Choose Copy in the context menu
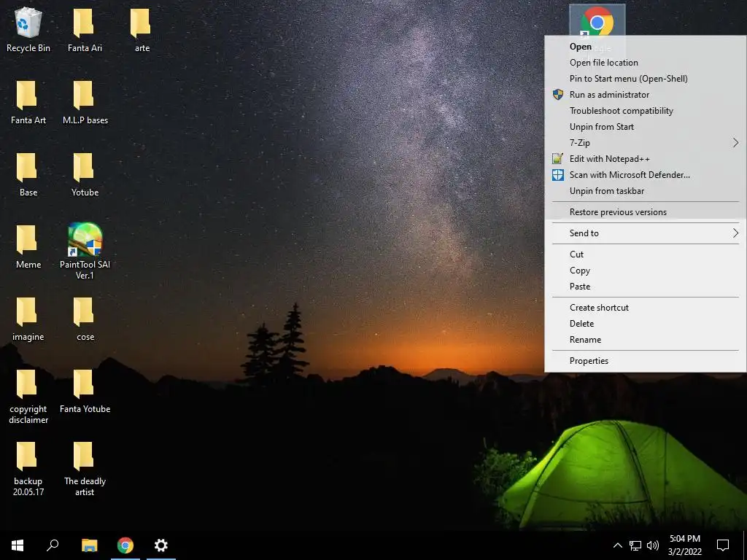The width and height of the screenshot is (747, 560). 645,271
